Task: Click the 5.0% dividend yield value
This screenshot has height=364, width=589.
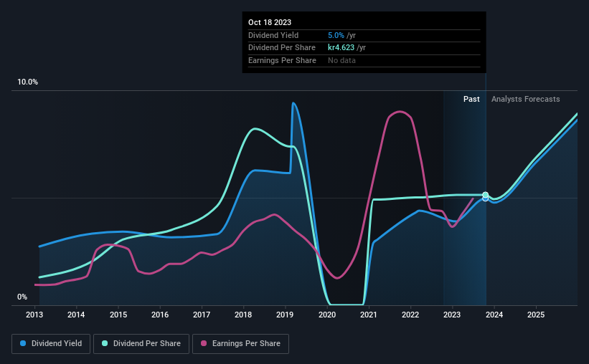Action: pos(336,35)
